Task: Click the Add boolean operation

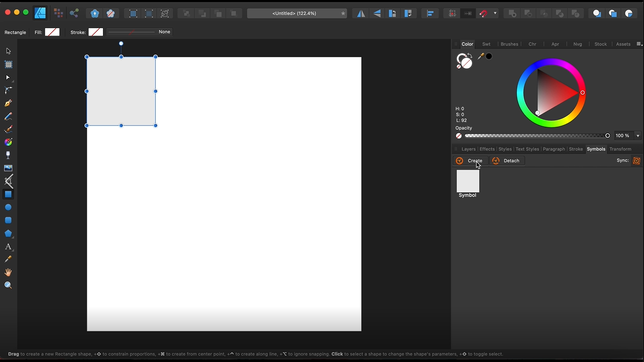Action: tap(512, 14)
